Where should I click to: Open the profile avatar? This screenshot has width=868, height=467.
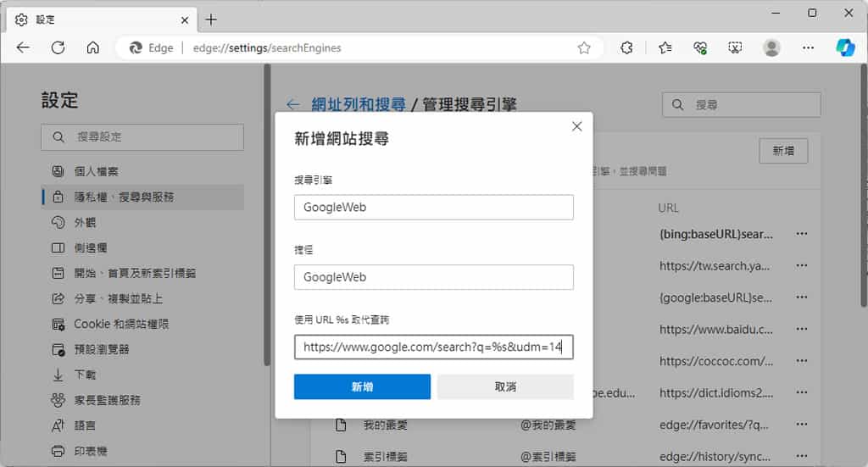[771, 48]
